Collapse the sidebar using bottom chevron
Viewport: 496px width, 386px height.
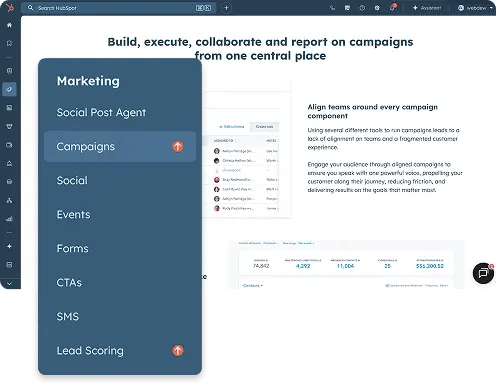pyautogui.click(x=9, y=283)
